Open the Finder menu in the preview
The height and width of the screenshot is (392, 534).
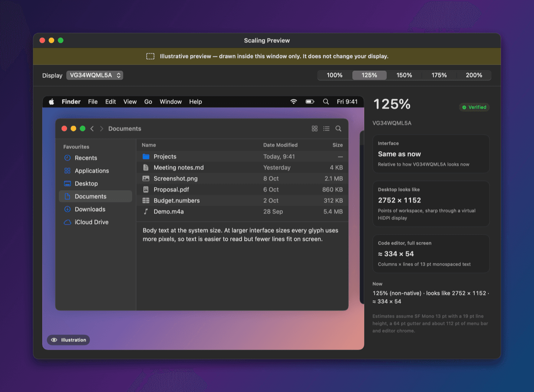pyautogui.click(x=71, y=102)
